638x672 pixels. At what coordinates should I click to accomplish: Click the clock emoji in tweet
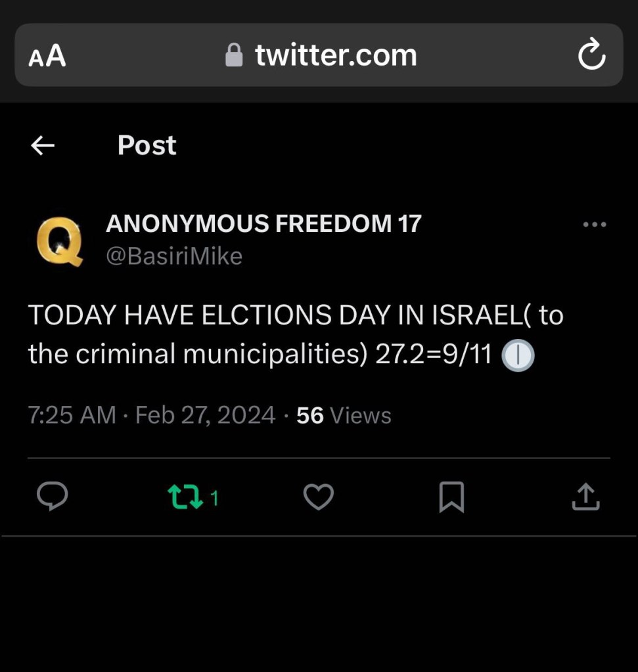[x=518, y=355]
